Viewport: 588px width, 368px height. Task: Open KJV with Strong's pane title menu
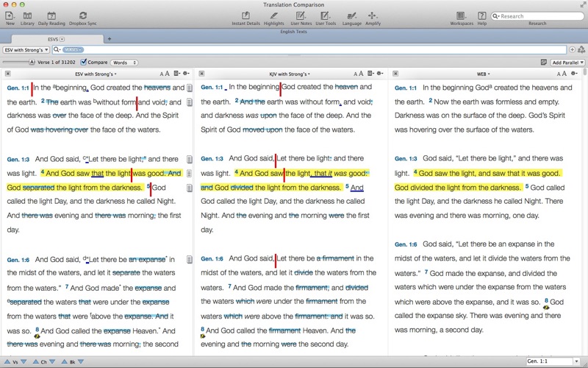click(x=290, y=74)
